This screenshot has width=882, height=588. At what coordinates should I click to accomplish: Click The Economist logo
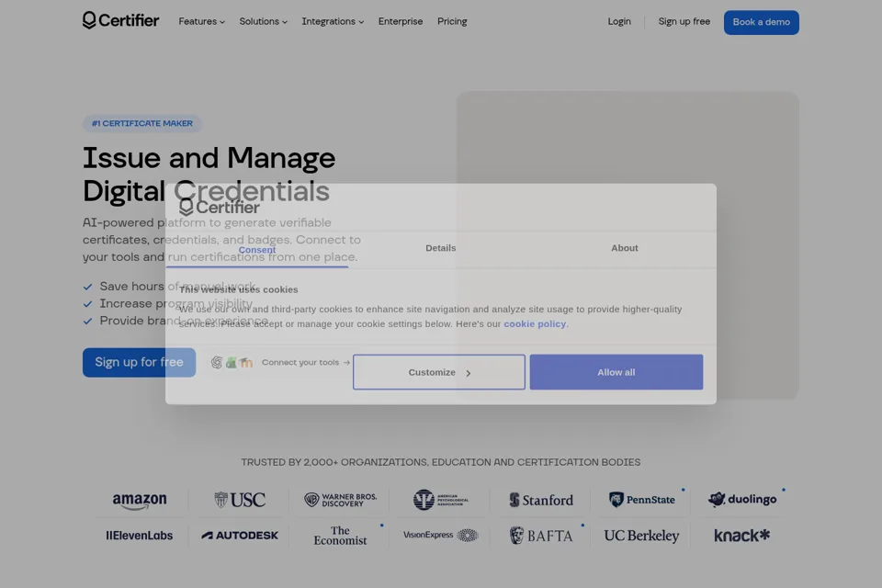[x=340, y=536]
